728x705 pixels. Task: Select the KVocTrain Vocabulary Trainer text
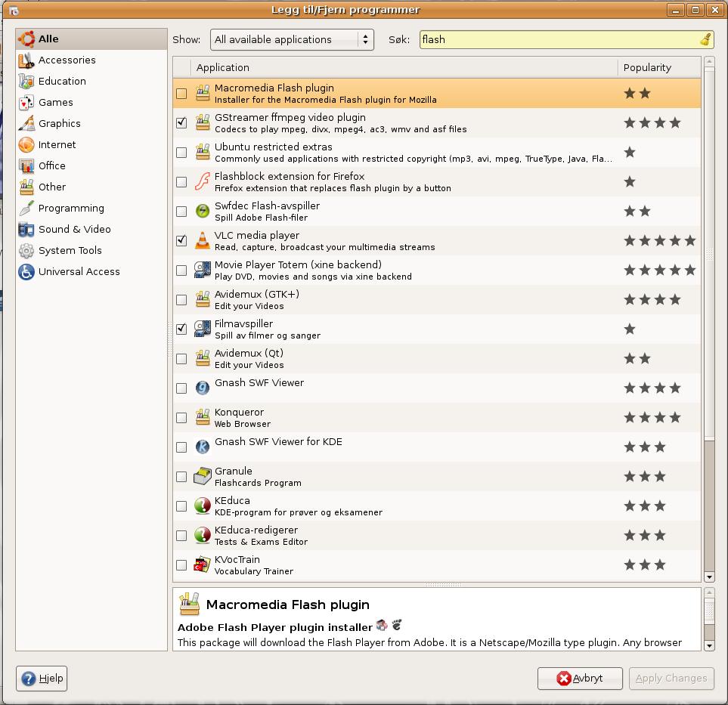(x=254, y=565)
